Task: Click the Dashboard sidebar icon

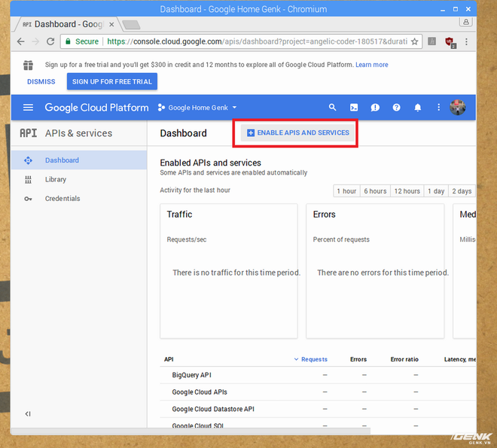Action: (28, 160)
